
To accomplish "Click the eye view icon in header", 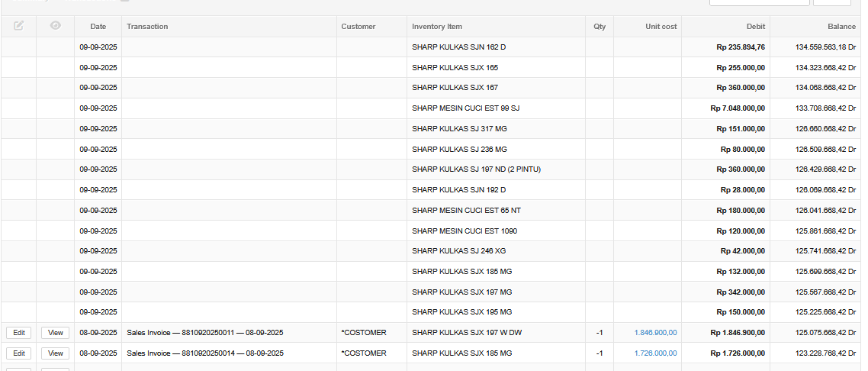I will pyautogui.click(x=56, y=25).
